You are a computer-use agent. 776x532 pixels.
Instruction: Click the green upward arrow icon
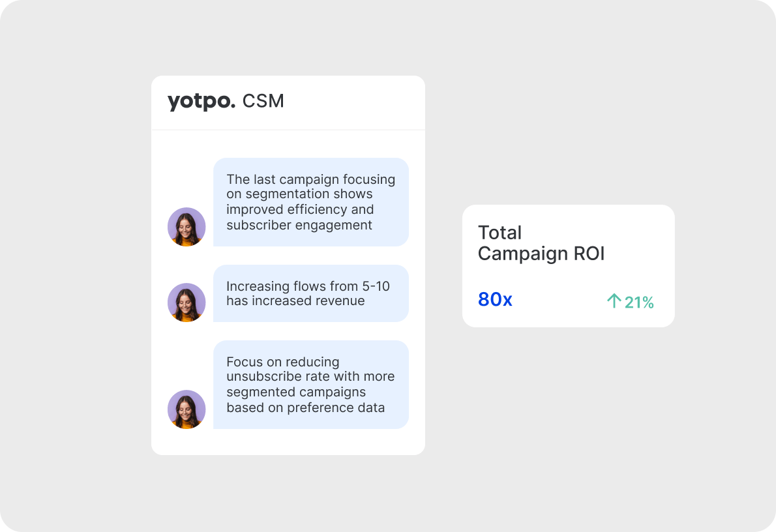(x=614, y=301)
